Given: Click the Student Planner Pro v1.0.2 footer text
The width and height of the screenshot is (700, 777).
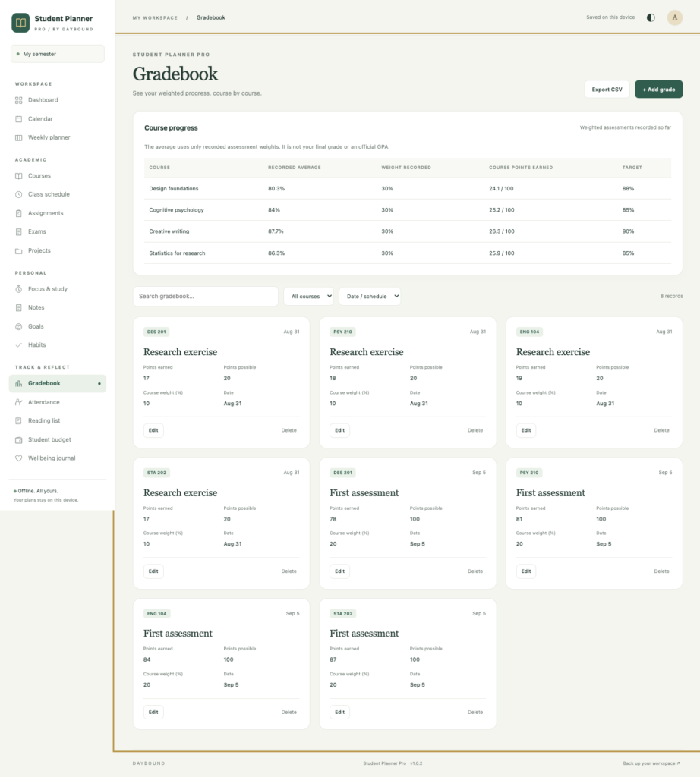Looking at the screenshot, I should pos(393,763).
